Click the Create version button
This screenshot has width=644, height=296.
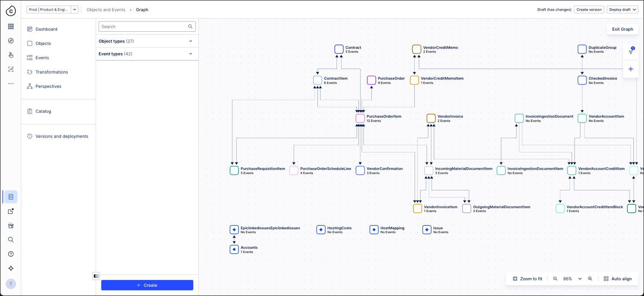pos(589,9)
